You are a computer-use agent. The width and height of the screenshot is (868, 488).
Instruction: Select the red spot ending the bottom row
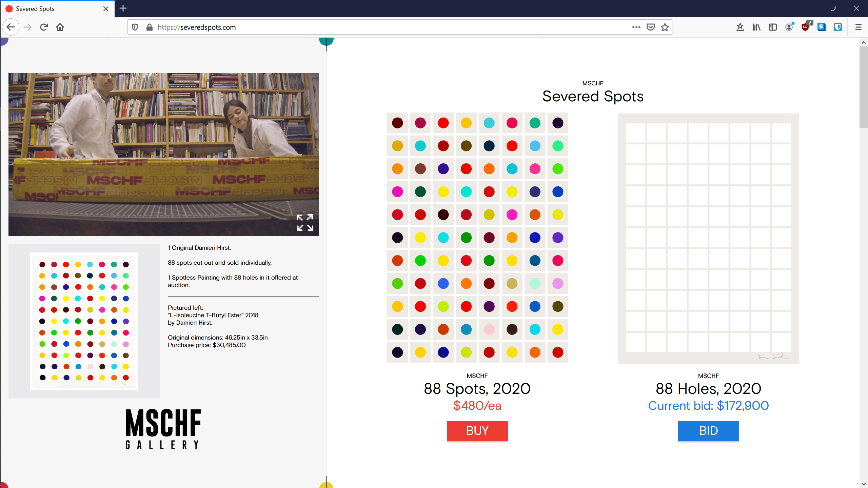click(x=558, y=352)
